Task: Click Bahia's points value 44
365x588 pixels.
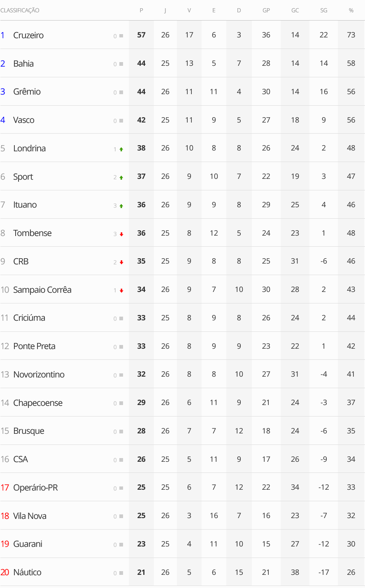Action: pos(141,63)
